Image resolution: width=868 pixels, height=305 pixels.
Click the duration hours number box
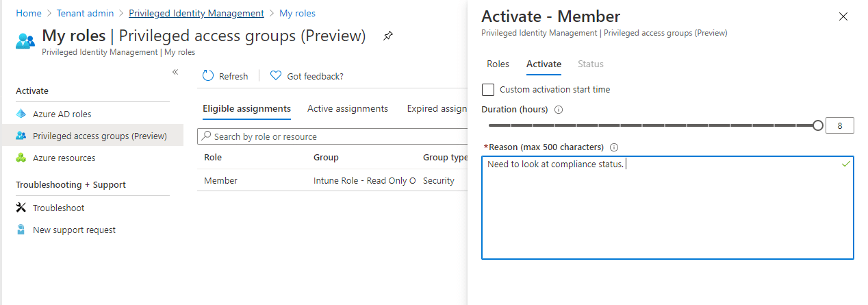[840, 125]
